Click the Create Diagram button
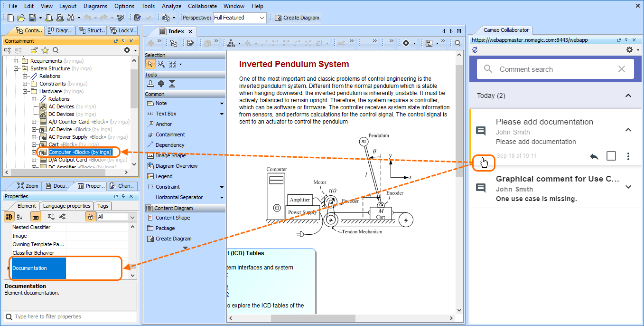The height and width of the screenshot is (326, 644). (x=297, y=18)
